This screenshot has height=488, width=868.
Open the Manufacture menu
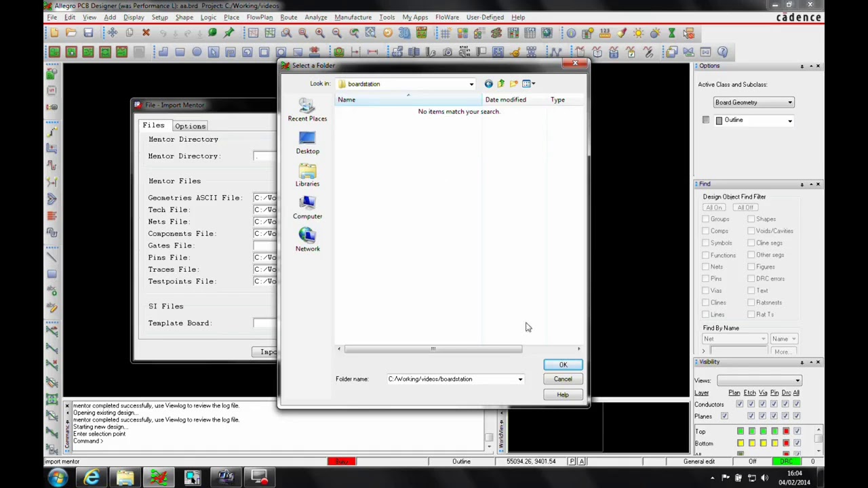click(x=353, y=17)
